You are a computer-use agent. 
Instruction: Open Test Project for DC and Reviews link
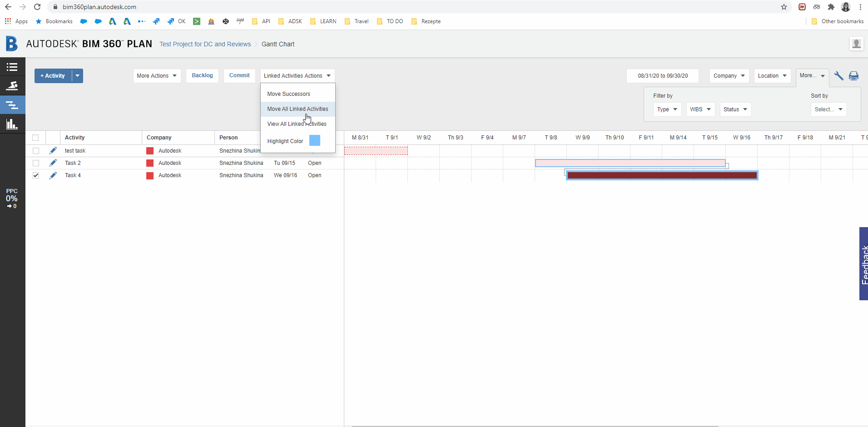(205, 44)
